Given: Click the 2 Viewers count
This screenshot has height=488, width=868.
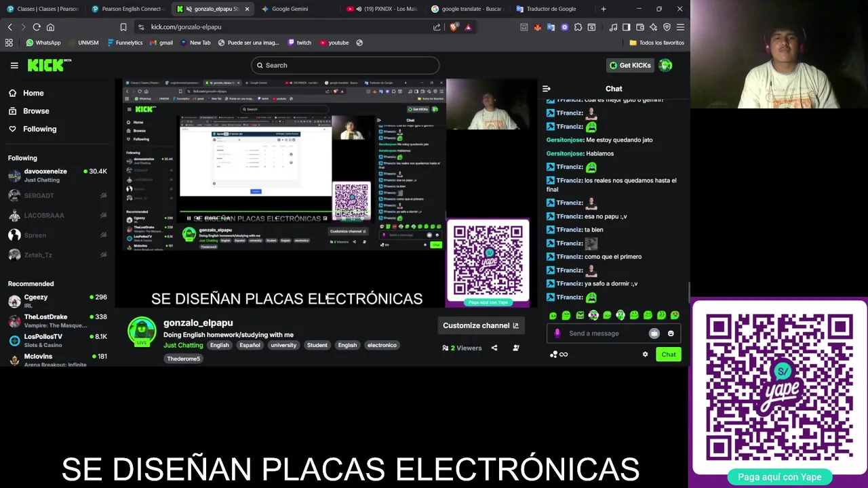Looking at the screenshot, I should tap(462, 348).
